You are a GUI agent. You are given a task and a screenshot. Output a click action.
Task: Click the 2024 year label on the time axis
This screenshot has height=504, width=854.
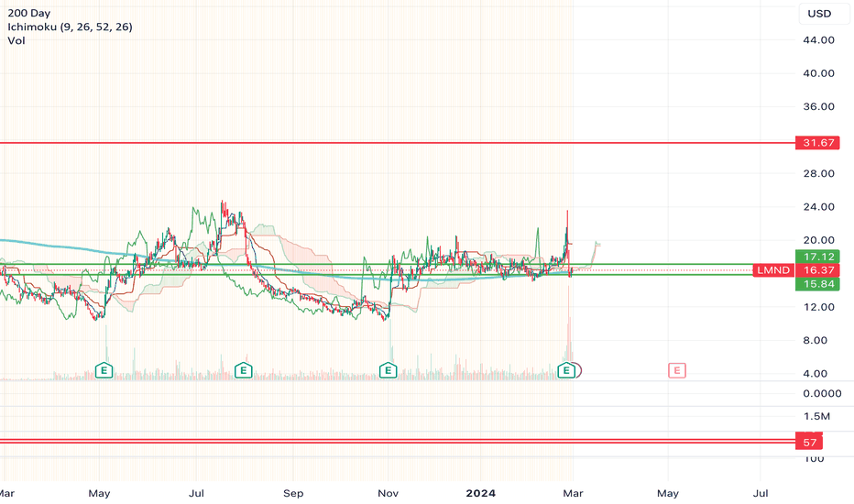pyautogui.click(x=481, y=493)
